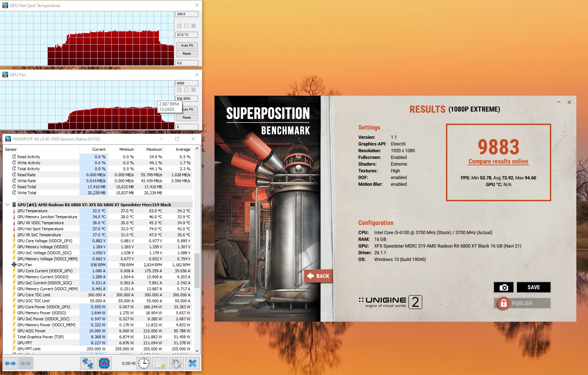Click Auto Fit in the GPU Fan graph window

pyautogui.click(x=190, y=109)
